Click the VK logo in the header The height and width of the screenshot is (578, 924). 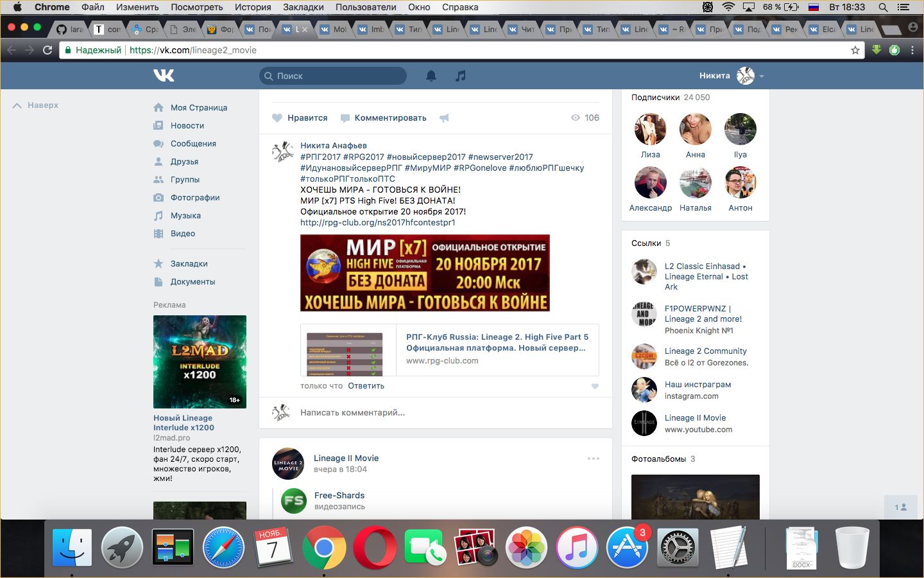(x=164, y=76)
